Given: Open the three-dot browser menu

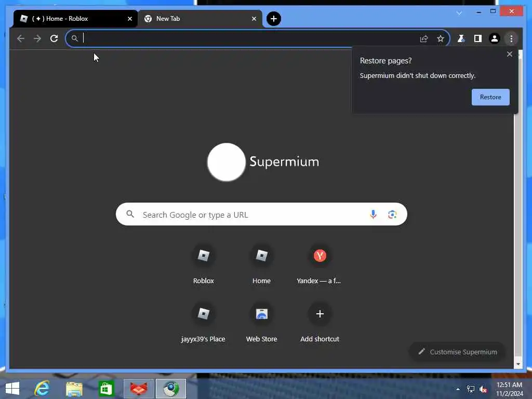Looking at the screenshot, I should point(511,38).
